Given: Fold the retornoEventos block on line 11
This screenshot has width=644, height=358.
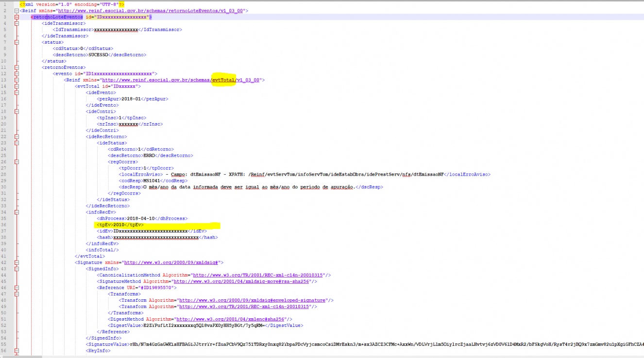Looking at the screenshot, I should tap(17, 67).
